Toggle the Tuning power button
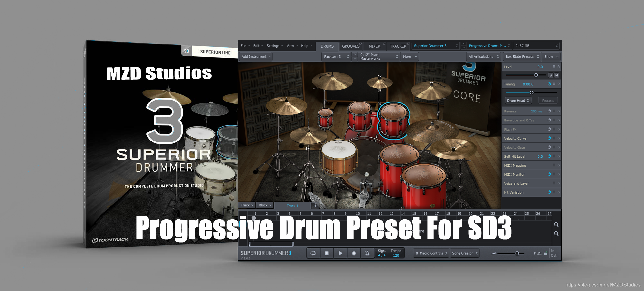Image resolution: width=644 pixels, height=291 pixels. pos(549,84)
